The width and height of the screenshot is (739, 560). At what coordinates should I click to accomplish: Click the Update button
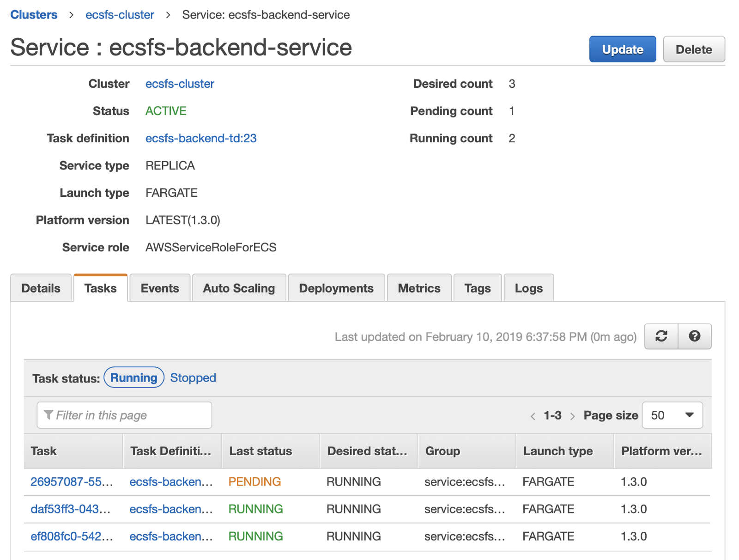pos(622,49)
